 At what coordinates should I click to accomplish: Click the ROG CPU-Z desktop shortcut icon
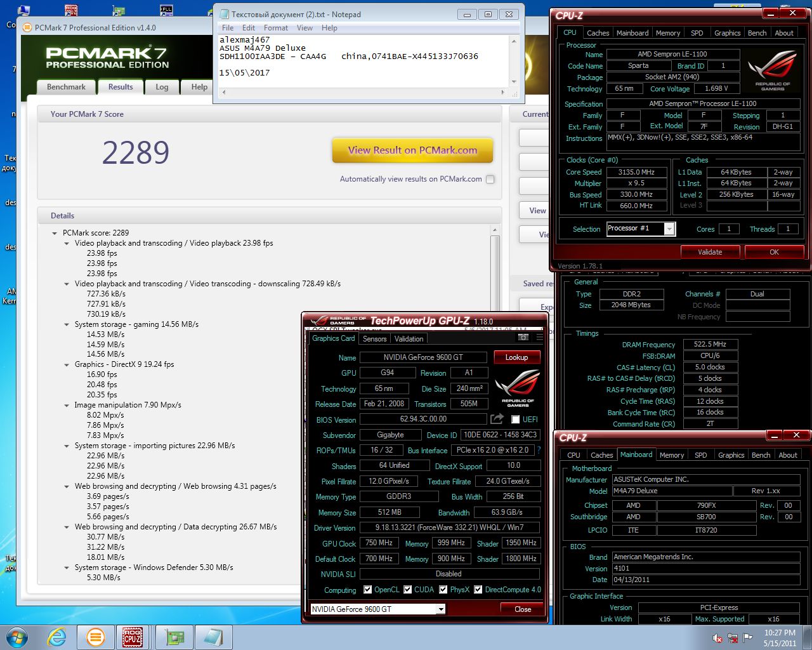click(71, 9)
